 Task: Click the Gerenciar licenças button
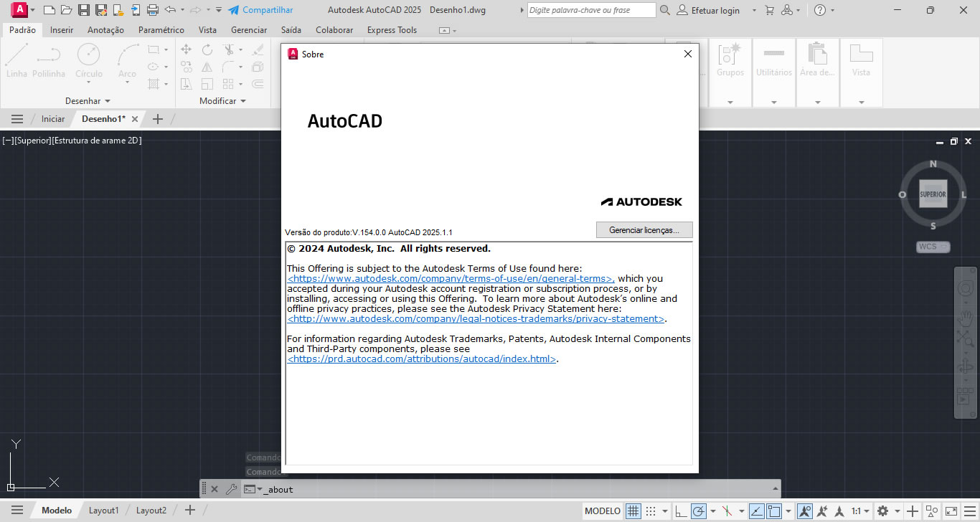644,230
